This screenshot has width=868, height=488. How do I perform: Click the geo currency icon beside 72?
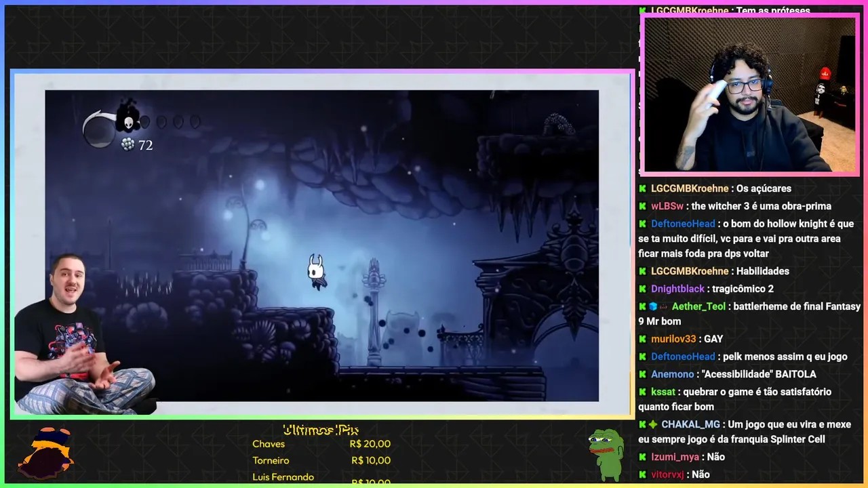click(127, 144)
